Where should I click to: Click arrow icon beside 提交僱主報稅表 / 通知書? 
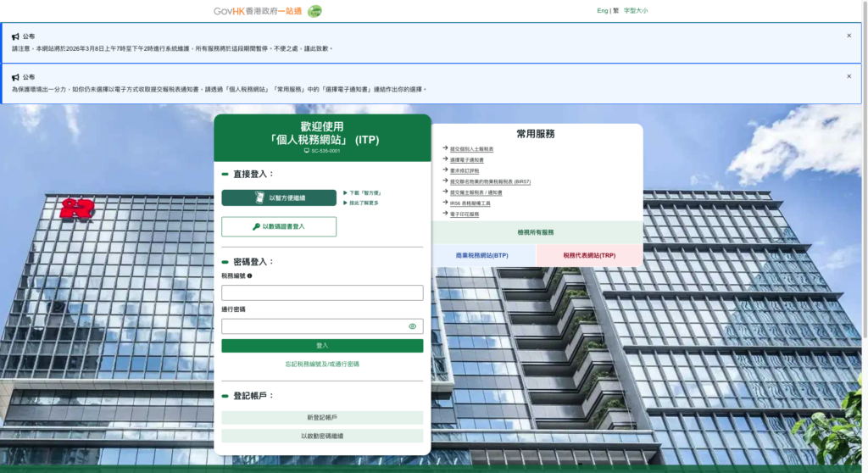pos(445,192)
